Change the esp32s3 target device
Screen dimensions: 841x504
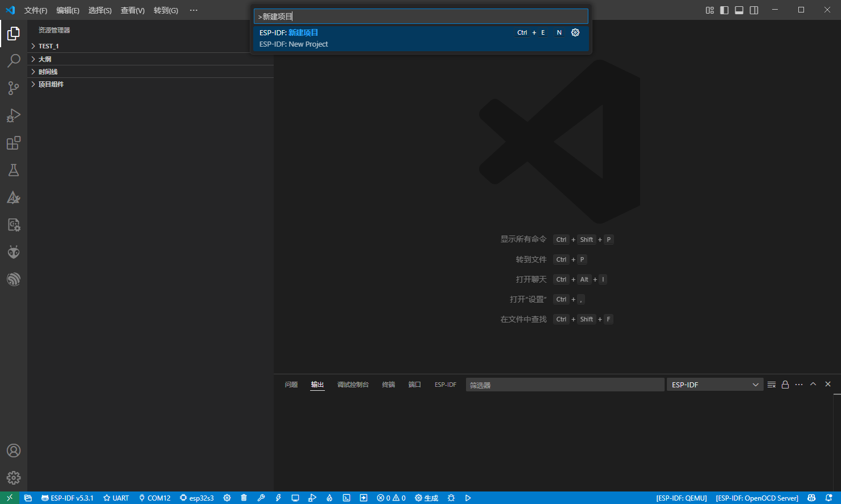click(x=197, y=498)
